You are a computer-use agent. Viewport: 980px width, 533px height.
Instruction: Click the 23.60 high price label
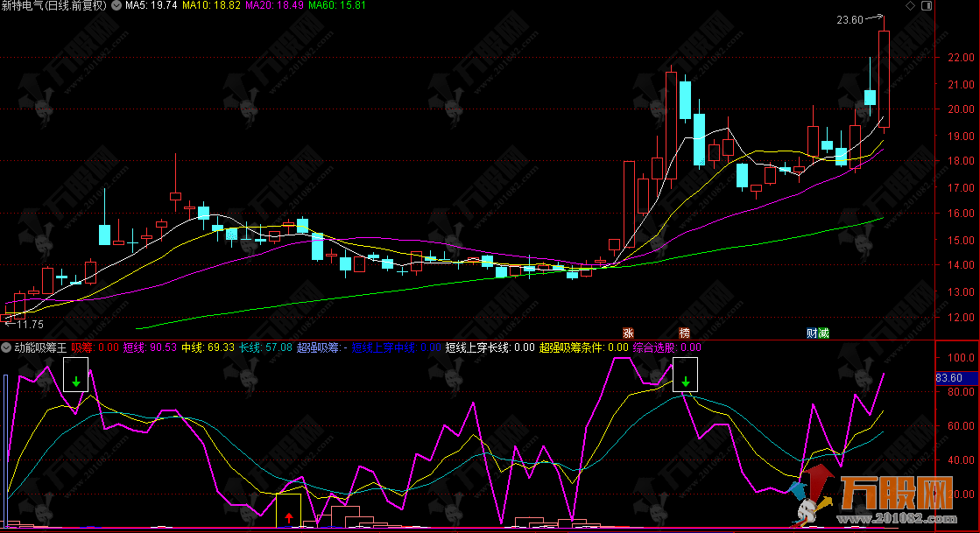click(x=850, y=20)
